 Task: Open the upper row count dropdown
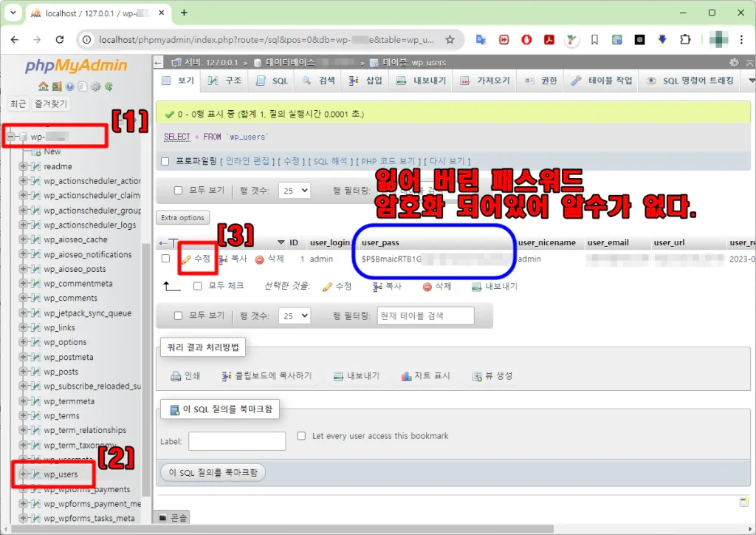tap(295, 191)
